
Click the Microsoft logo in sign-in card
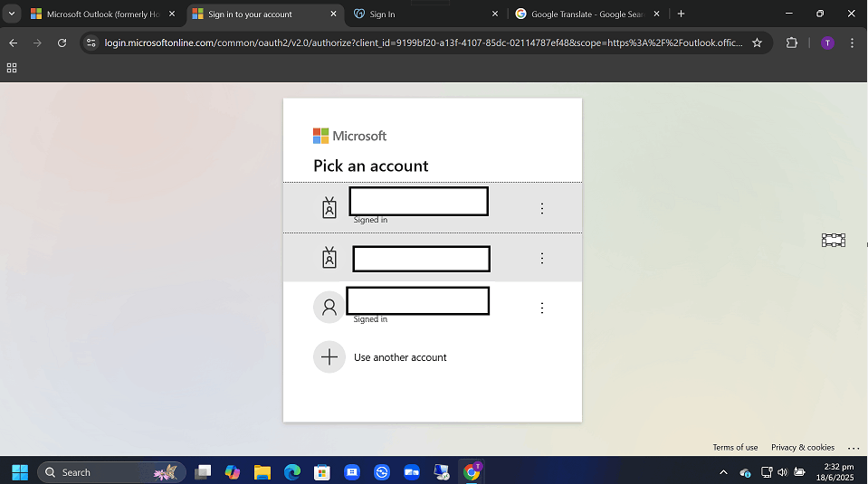pos(350,136)
